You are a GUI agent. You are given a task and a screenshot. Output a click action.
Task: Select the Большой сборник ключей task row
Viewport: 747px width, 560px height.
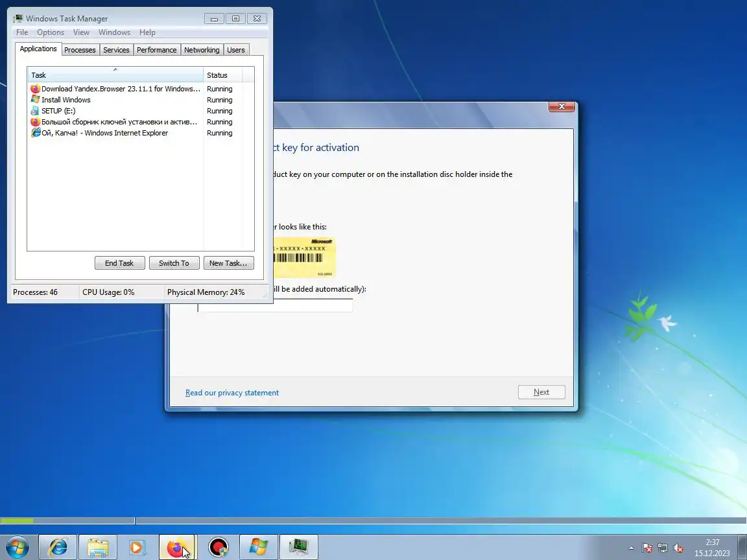point(140,122)
